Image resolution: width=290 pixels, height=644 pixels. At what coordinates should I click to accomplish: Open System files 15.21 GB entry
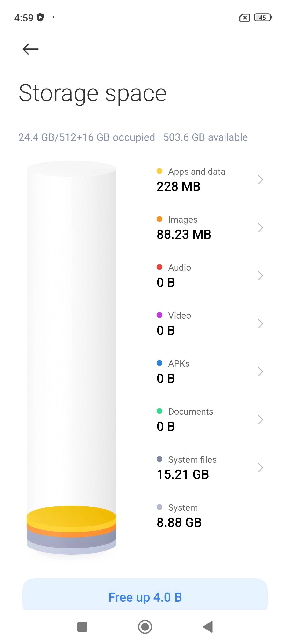point(210,467)
